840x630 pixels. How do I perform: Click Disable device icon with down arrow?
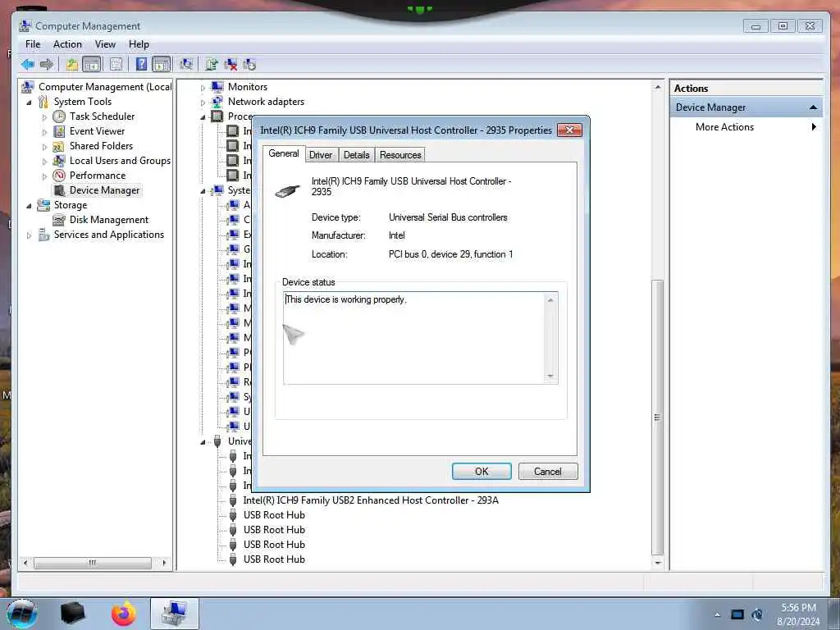coord(249,65)
